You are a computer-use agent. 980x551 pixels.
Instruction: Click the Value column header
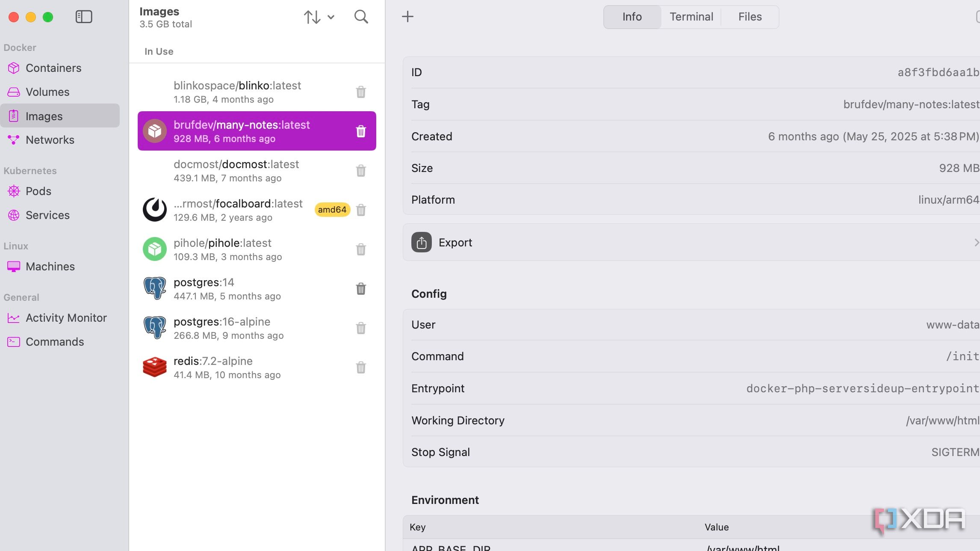[717, 527]
